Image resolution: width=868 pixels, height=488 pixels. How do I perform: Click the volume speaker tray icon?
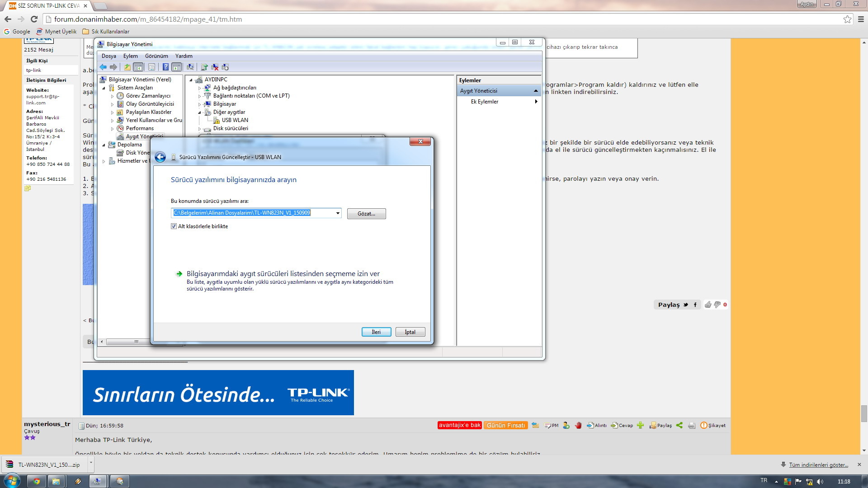point(820,482)
